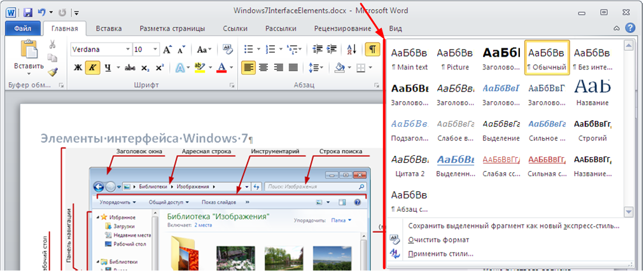Open the font size 10 dropdown
Image resolution: width=644 pixels, height=271 pixels.
tap(155, 50)
